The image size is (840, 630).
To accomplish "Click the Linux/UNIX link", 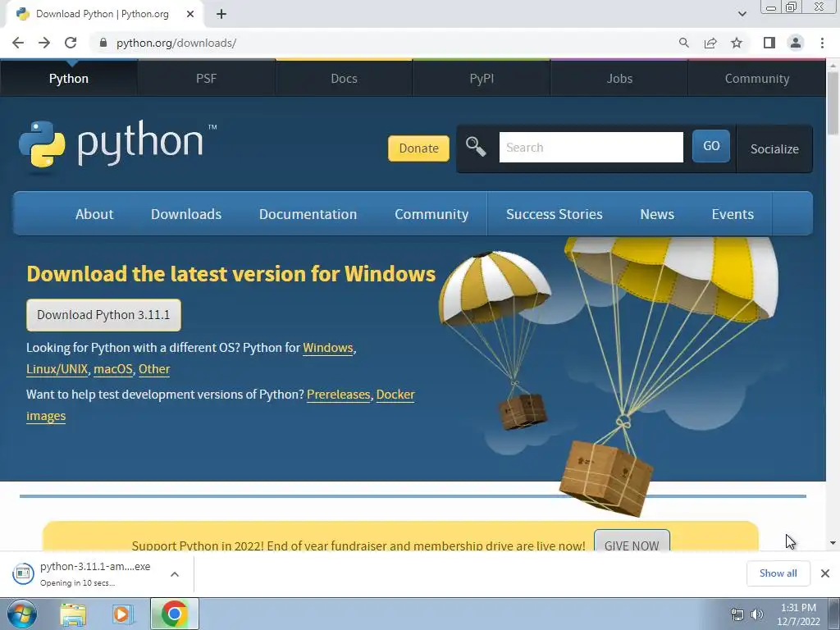I will point(57,369).
